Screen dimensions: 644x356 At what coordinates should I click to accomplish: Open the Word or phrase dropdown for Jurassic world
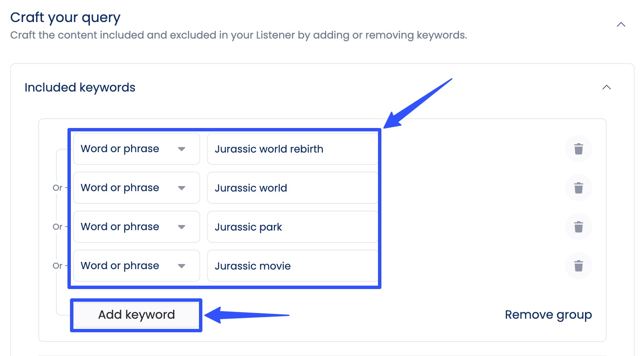coord(136,188)
